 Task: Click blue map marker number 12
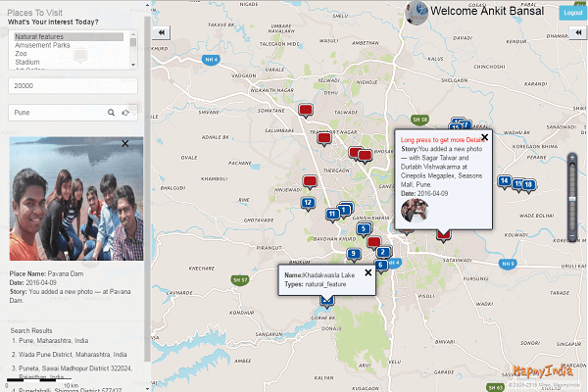click(308, 203)
